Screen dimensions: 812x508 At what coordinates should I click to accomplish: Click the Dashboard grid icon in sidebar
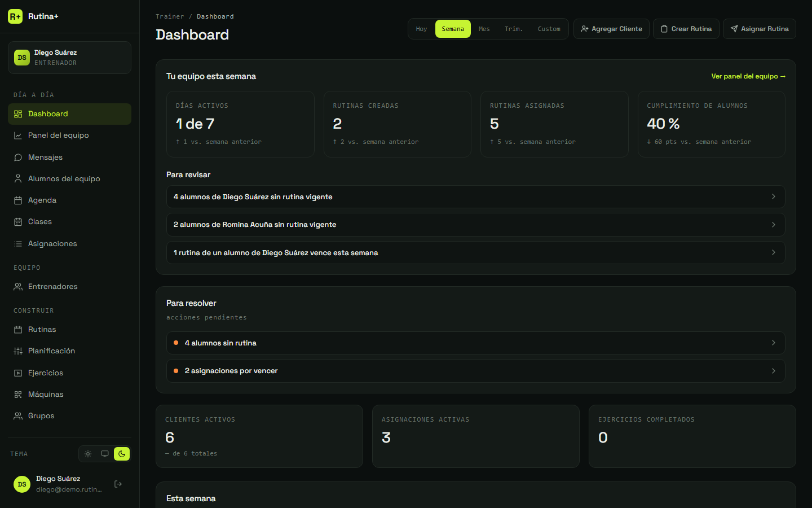pyautogui.click(x=18, y=114)
